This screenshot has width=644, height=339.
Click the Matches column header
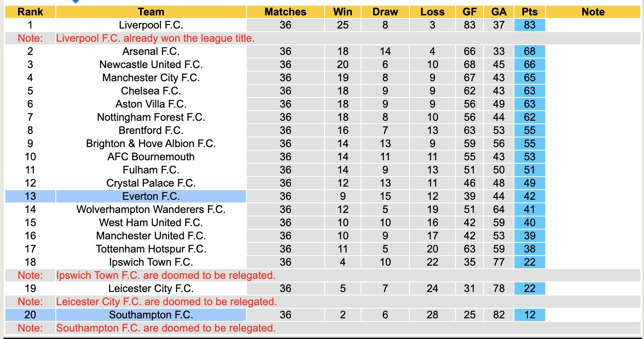(x=285, y=12)
